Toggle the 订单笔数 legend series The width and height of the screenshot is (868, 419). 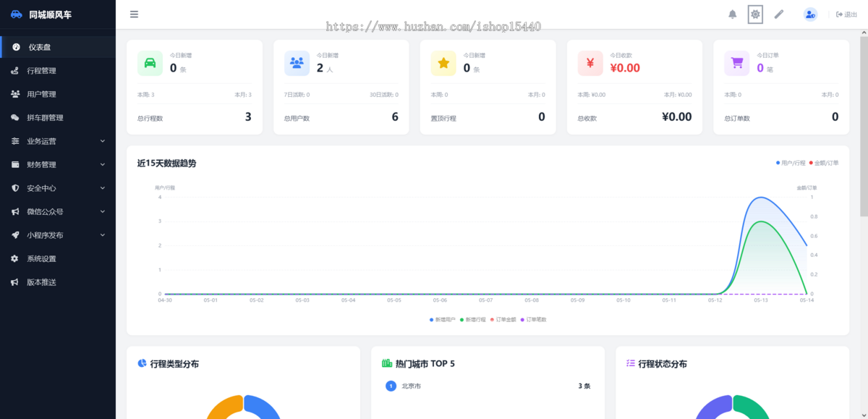(534, 319)
